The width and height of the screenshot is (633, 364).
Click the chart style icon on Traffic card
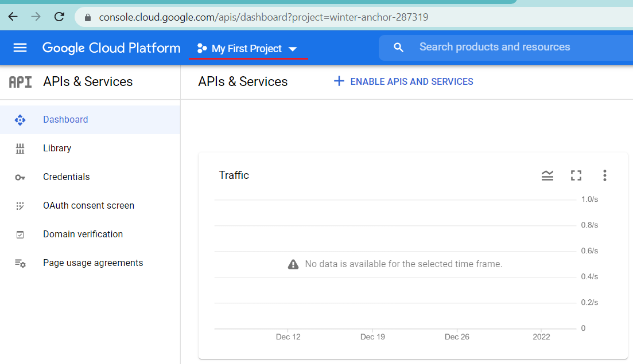547,175
